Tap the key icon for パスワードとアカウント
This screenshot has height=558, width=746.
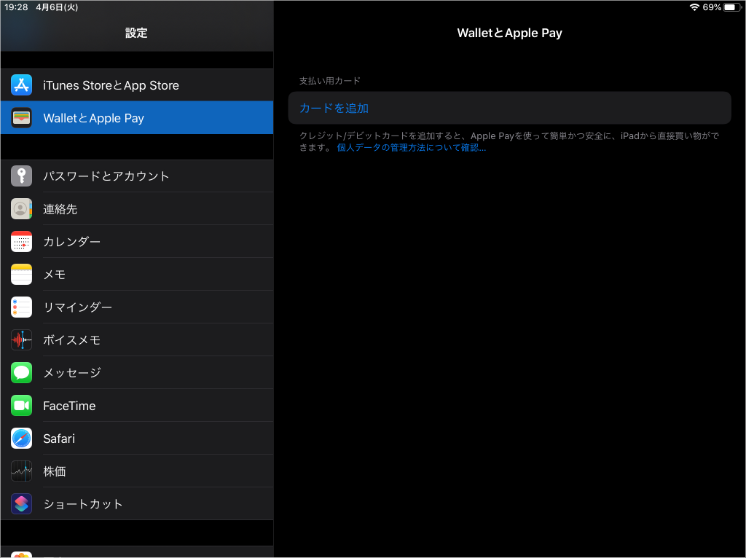pos(22,176)
